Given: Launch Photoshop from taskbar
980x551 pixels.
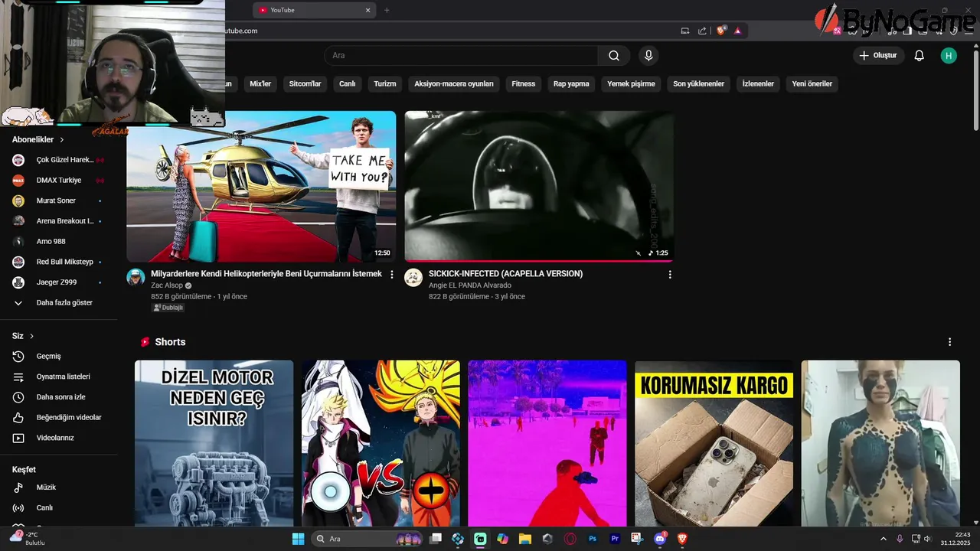Looking at the screenshot, I should click(x=593, y=539).
